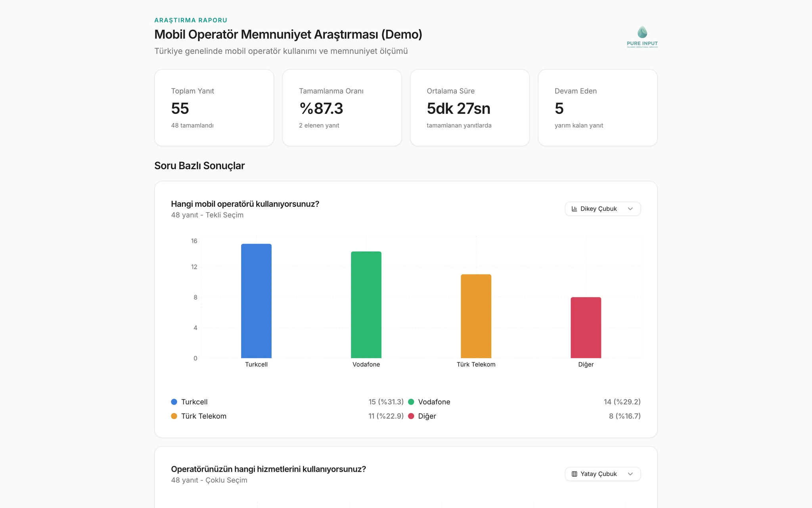
Task: Click the orange Türk Telekom bar
Action: 476,316
